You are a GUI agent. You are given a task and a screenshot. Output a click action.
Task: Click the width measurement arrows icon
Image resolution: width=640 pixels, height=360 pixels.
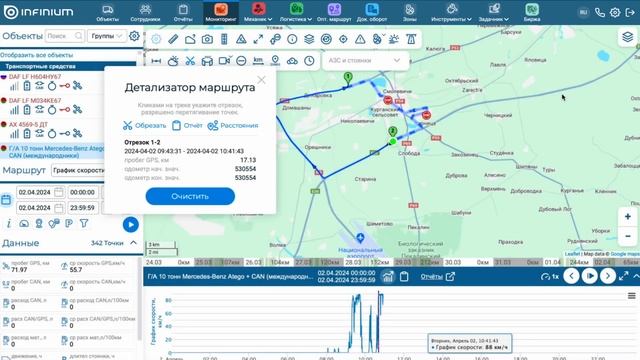(156, 61)
